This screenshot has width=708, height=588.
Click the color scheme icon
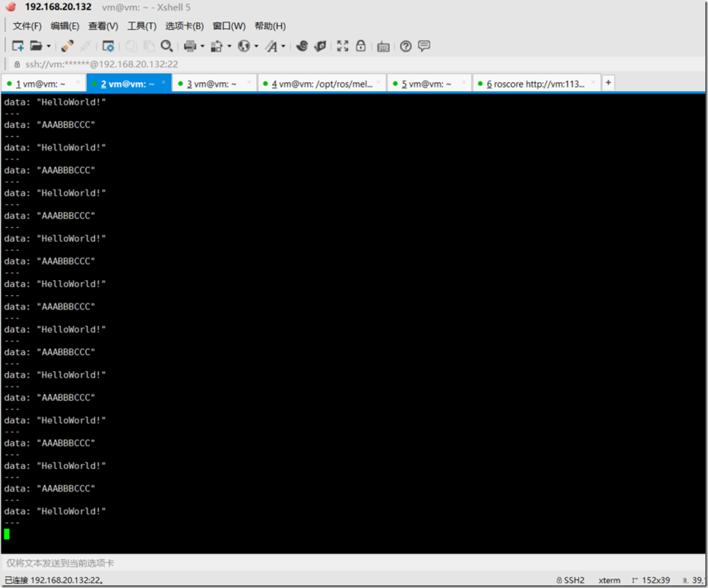217,46
